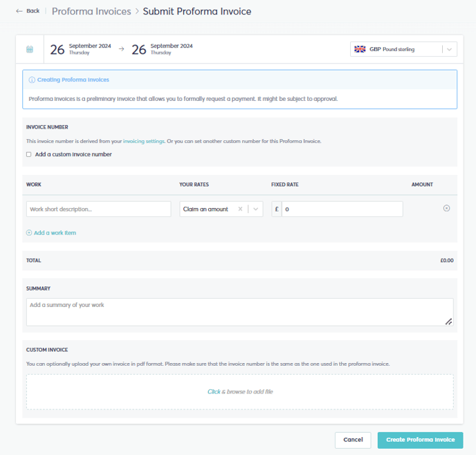
Task: Click the Create Proforma Invoice button
Action: 420,440
